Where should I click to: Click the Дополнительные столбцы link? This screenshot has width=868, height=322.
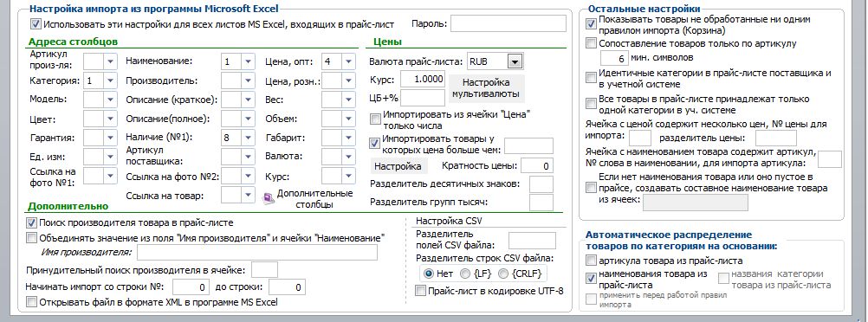[314, 198]
